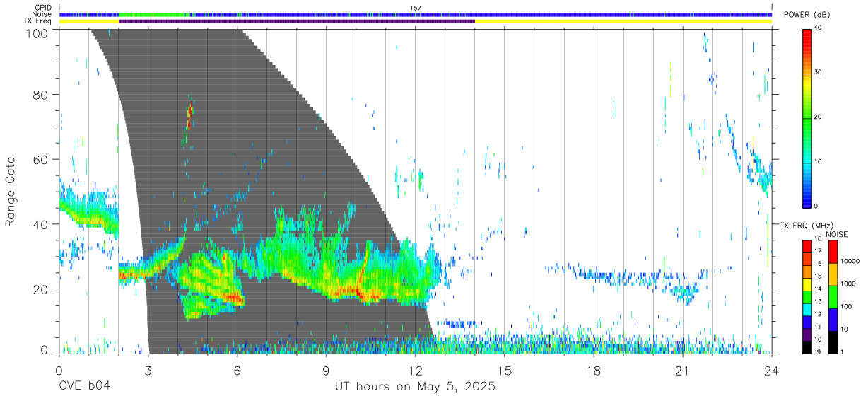Click the 12 label on the UT hours axis
The image size is (868, 401).
[416, 370]
